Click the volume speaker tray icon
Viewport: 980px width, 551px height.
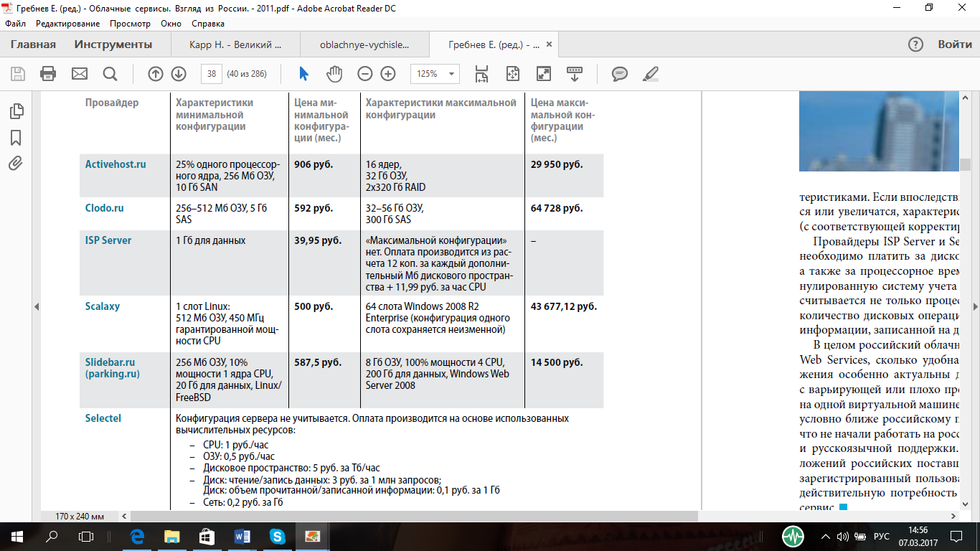[843, 536]
